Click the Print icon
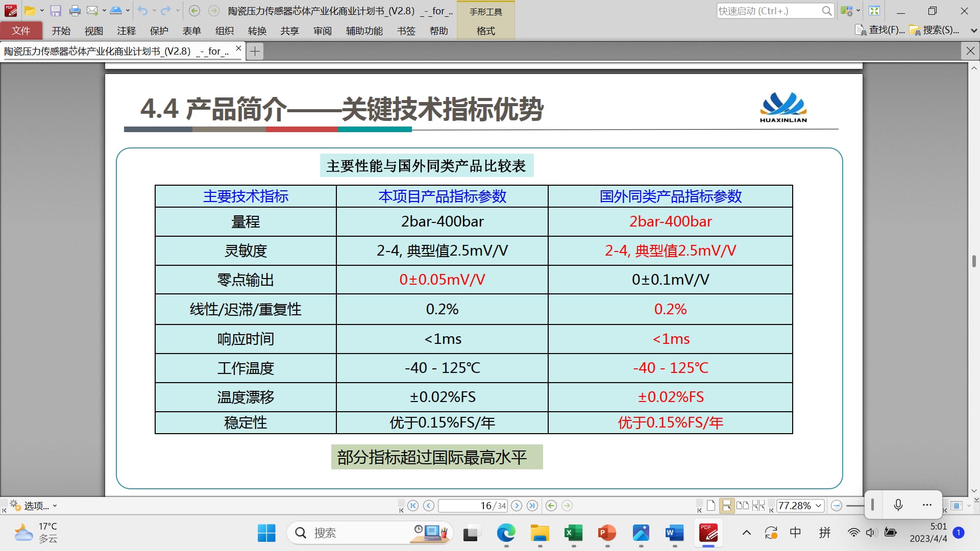 click(x=75, y=11)
